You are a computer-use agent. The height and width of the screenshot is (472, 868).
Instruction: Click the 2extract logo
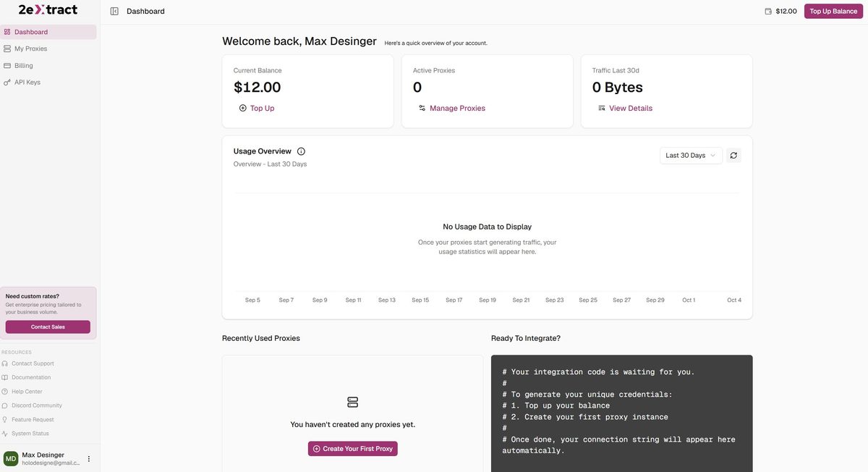click(x=48, y=9)
